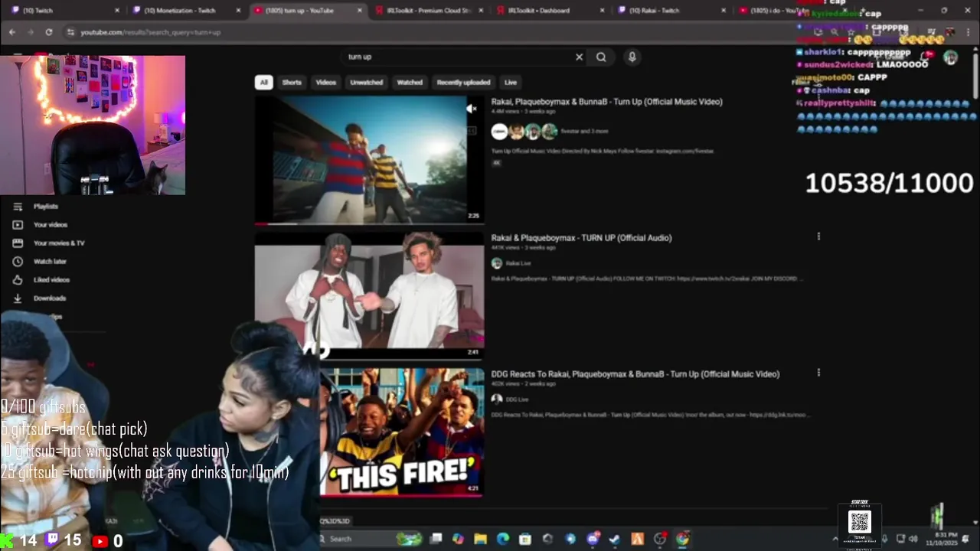Open volume control in system tray
Viewport: 980px width, 551px height.
tap(913, 539)
